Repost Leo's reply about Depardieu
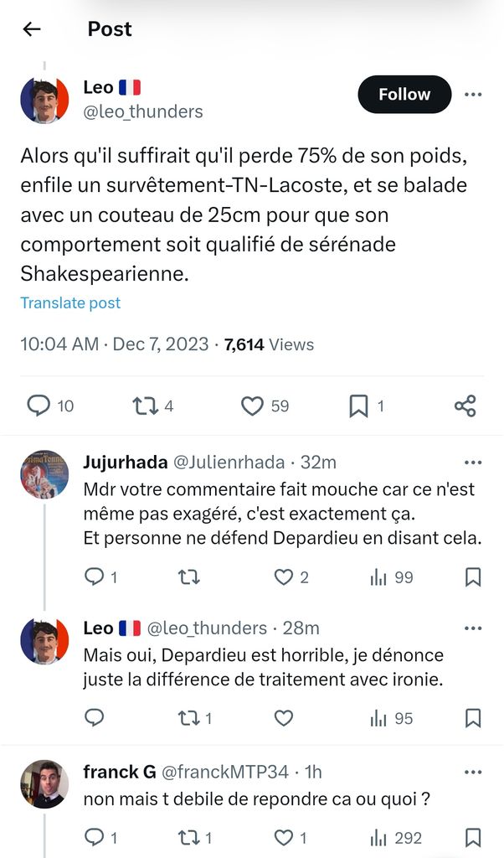504x858 pixels. [x=189, y=718]
